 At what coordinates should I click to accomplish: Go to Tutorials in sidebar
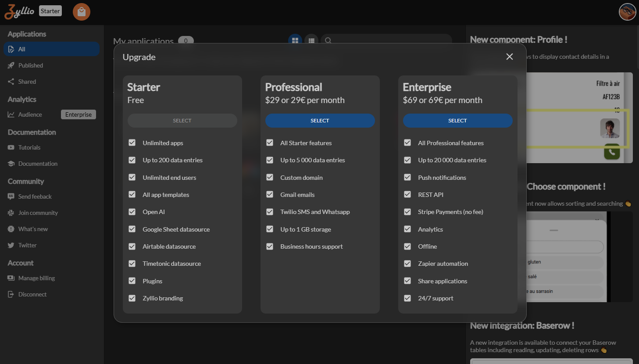click(29, 147)
